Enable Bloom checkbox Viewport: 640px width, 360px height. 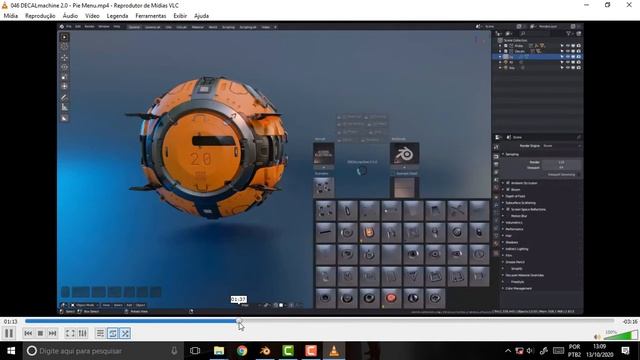point(508,189)
